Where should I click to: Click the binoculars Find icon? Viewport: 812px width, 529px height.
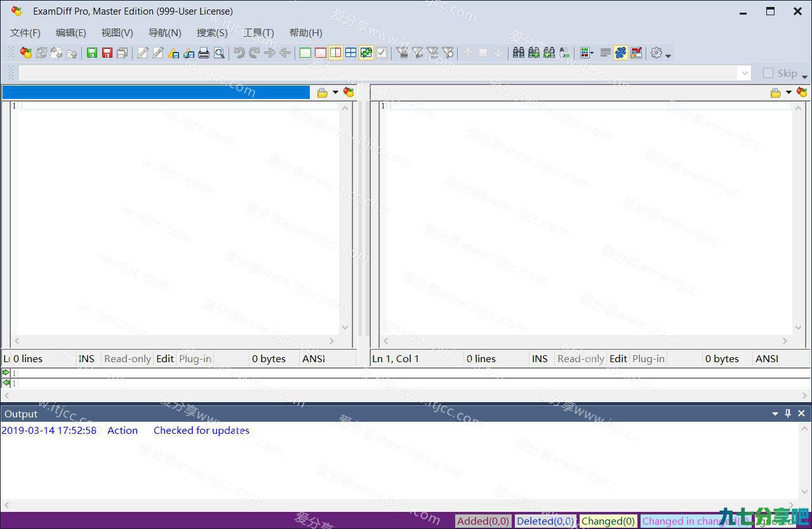point(519,53)
